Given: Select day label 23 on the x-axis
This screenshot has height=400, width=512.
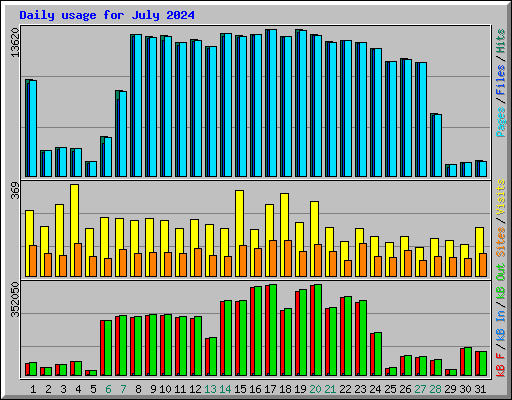Looking at the screenshot, I should coord(360,389).
